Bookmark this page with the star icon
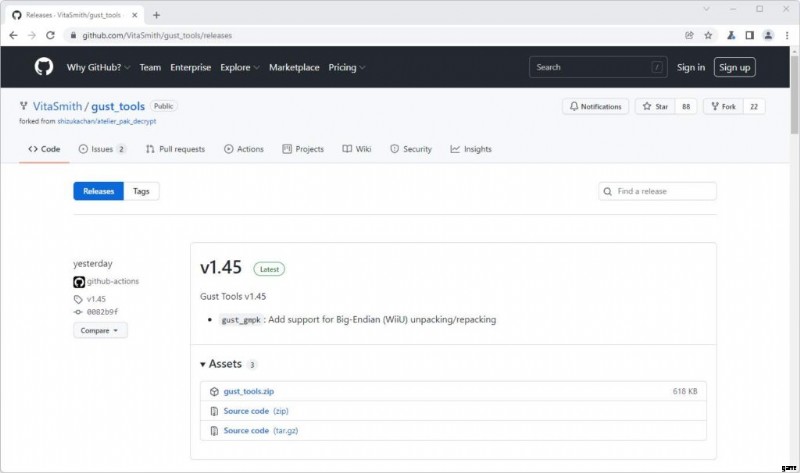Screen dimensions: 800x473 (x=708, y=35)
